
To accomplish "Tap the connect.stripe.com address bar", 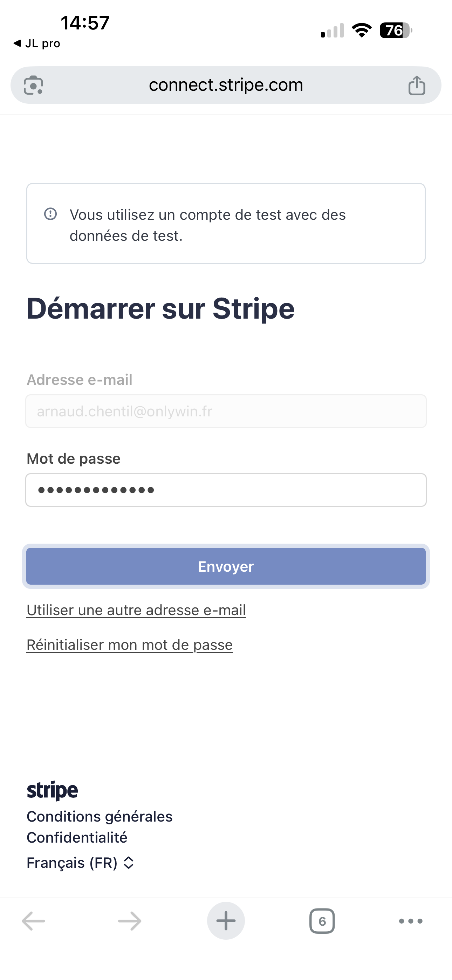I will (x=226, y=85).
